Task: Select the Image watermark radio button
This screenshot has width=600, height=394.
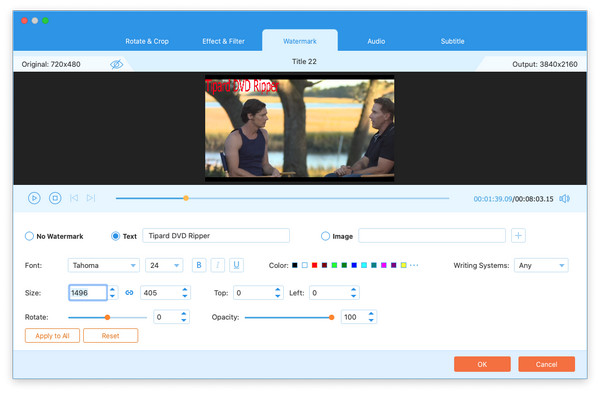Action: (x=325, y=236)
